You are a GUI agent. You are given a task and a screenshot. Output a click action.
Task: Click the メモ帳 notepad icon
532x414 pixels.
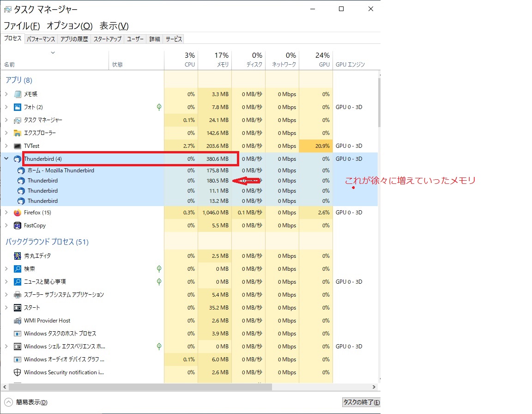click(18, 94)
